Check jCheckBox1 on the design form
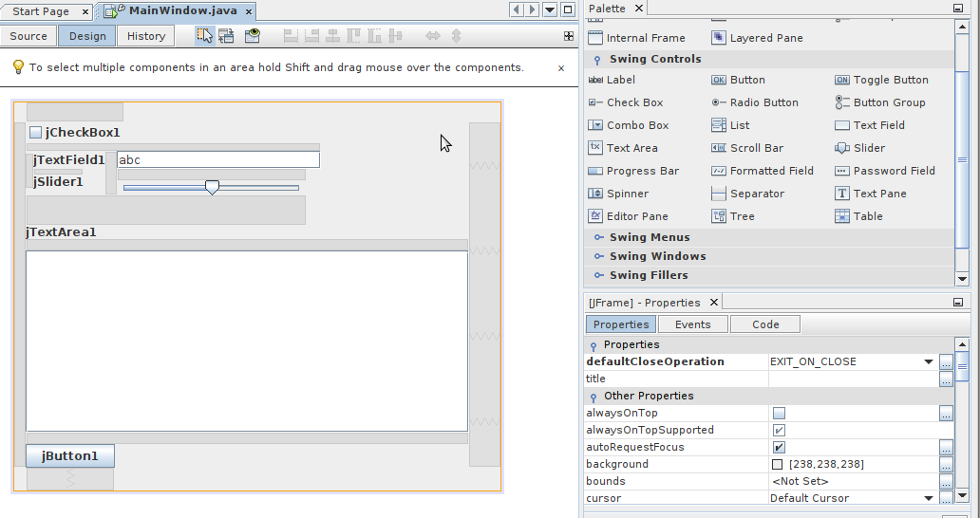Viewport: 980px width, 518px height. coord(36,133)
